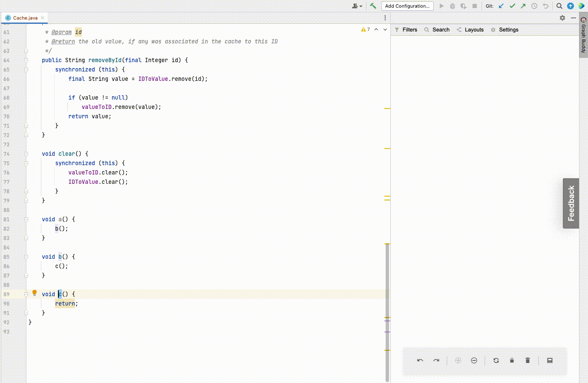Collapse method b fold on line 85

26,257
